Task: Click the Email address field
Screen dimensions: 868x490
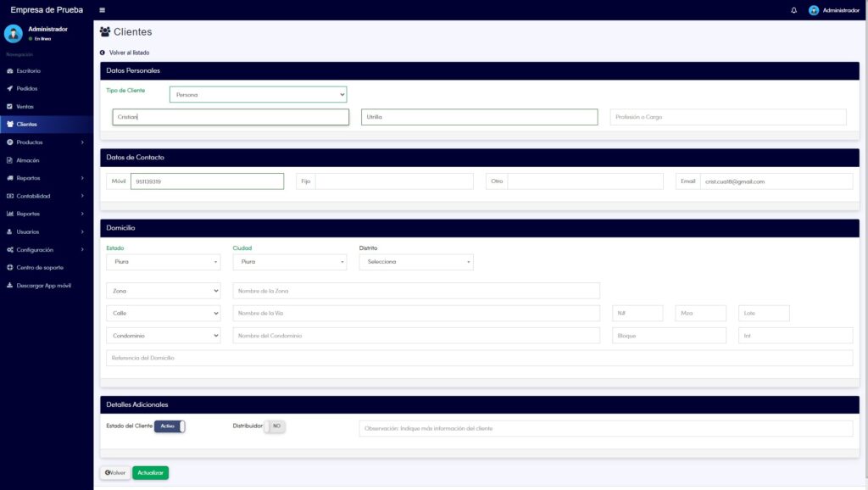Action: [776, 181]
